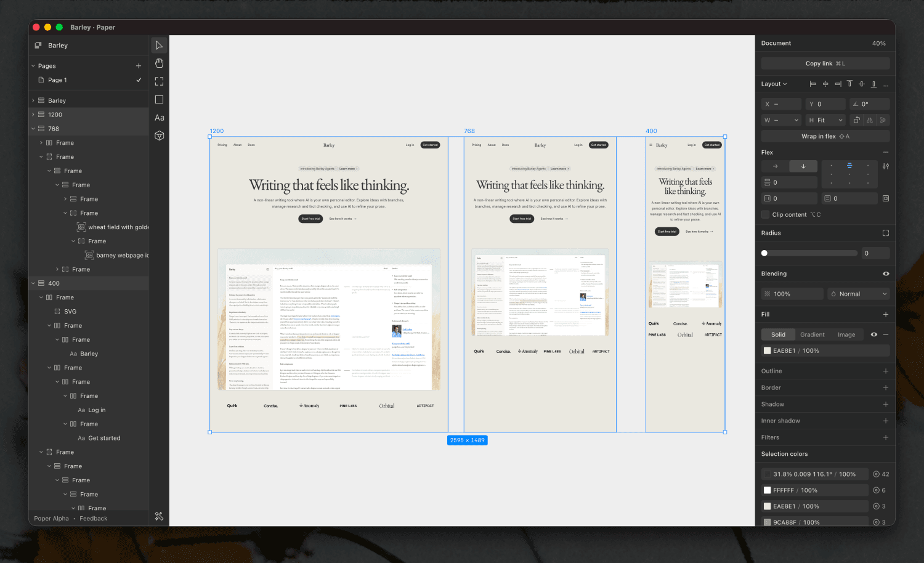Flip selection vertically
This screenshot has height=563, width=924.
(883, 120)
